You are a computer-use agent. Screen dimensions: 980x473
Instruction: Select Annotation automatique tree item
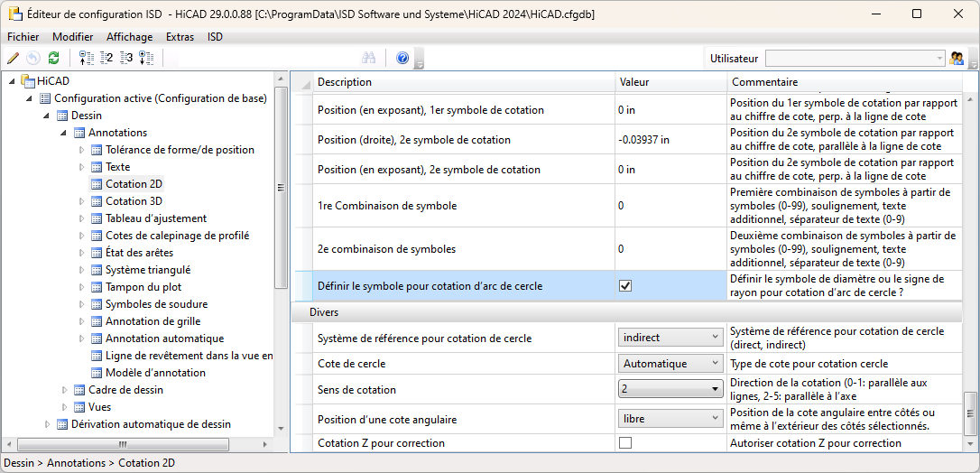[x=165, y=338]
